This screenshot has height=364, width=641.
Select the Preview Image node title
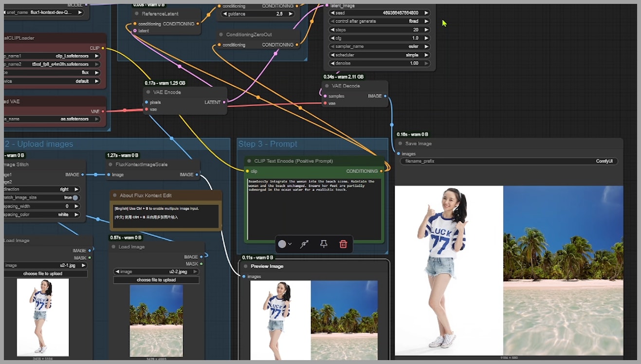267,266
